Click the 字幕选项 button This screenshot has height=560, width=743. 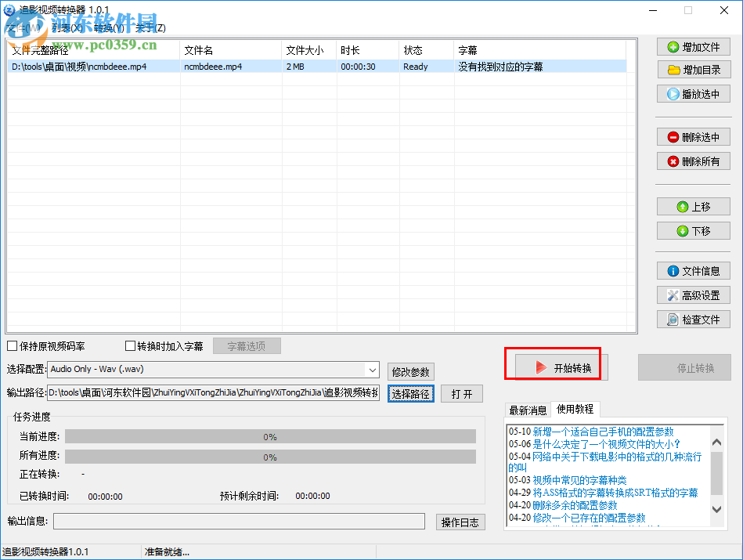point(247,346)
